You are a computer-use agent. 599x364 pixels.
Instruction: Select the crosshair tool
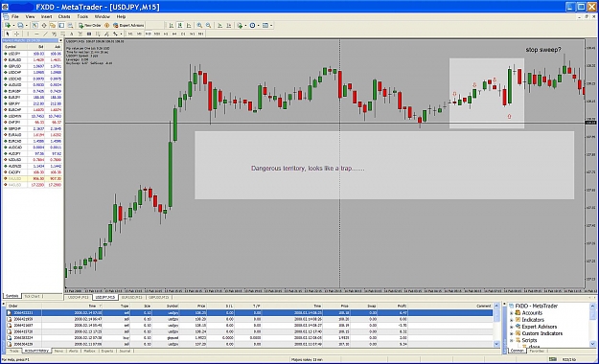16,34
